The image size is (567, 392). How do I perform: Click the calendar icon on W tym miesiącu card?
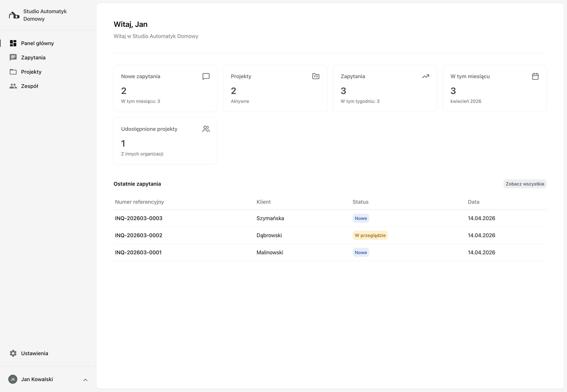535,76
